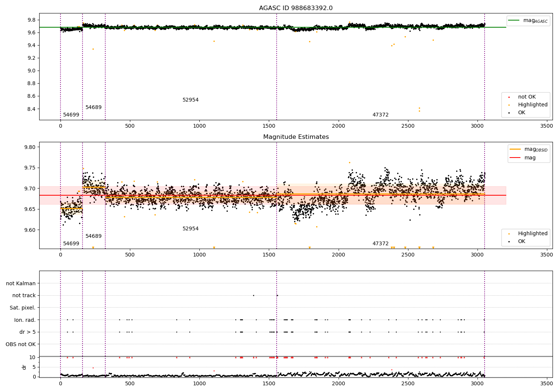Click obsid label 47372 in Magnitude Estimates panel
The width and height of the screenshot is (560, 392).
click(x=380, y=244)
